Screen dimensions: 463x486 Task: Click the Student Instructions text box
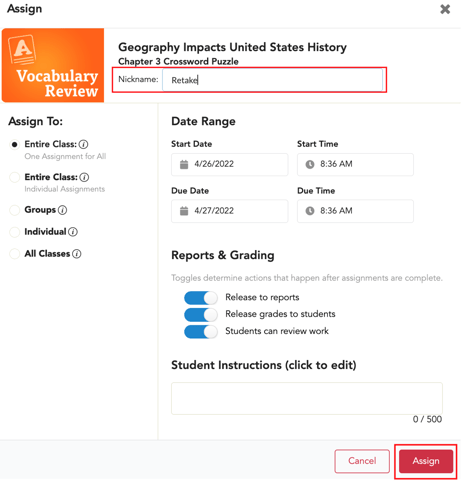(307, 399)
